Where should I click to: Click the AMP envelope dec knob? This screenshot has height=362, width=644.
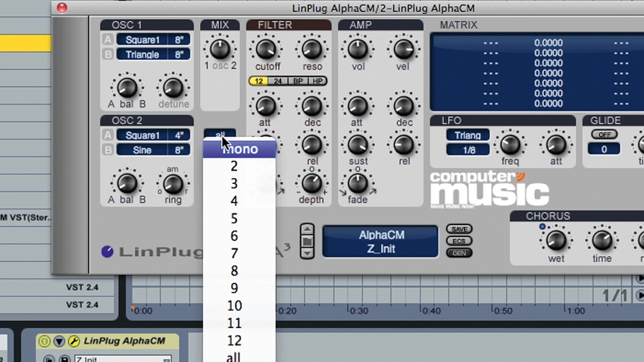404,106
